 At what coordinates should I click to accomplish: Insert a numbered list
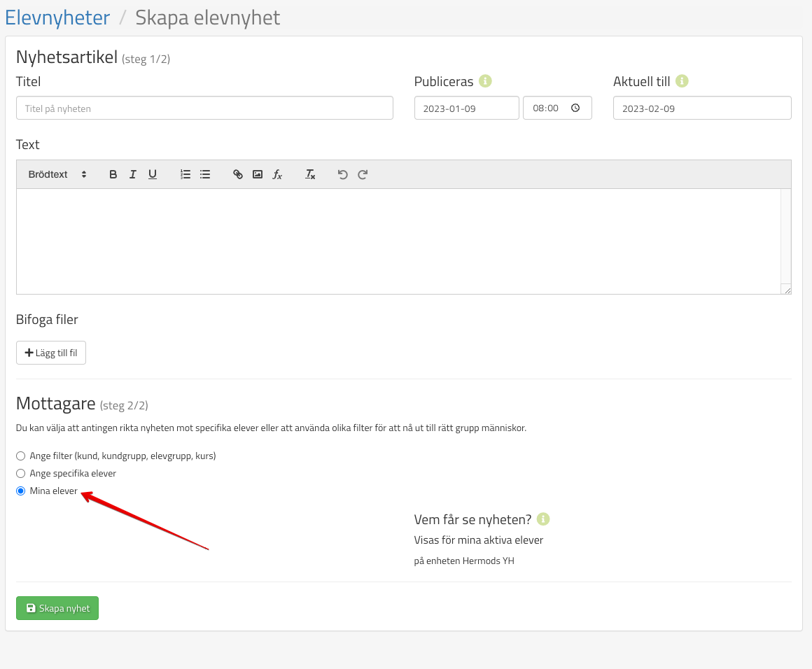(x=185, y=174)
